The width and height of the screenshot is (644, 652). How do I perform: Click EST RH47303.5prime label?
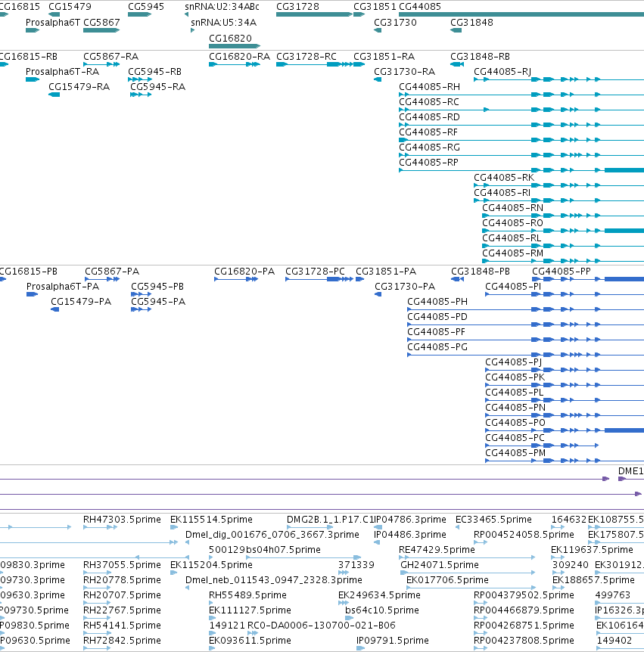click(122, 520)
